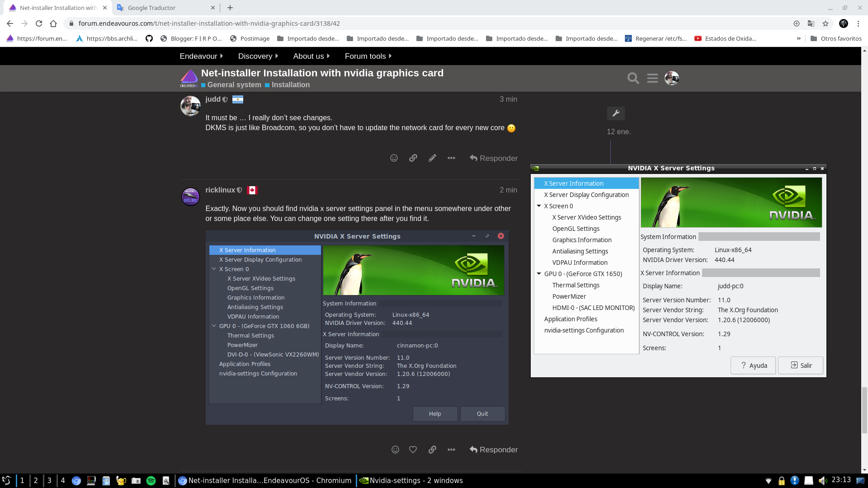Open the browser home page

[53, 23]
